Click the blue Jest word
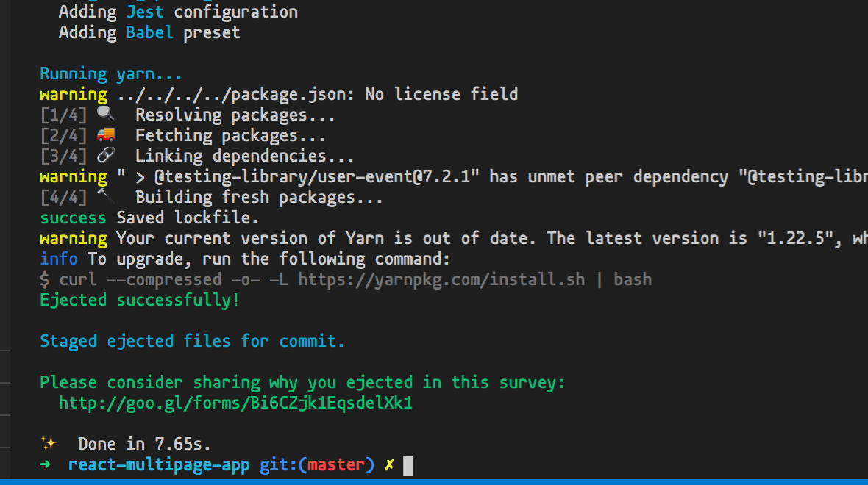This screenshot has height=485, width=868. point(145,12)
